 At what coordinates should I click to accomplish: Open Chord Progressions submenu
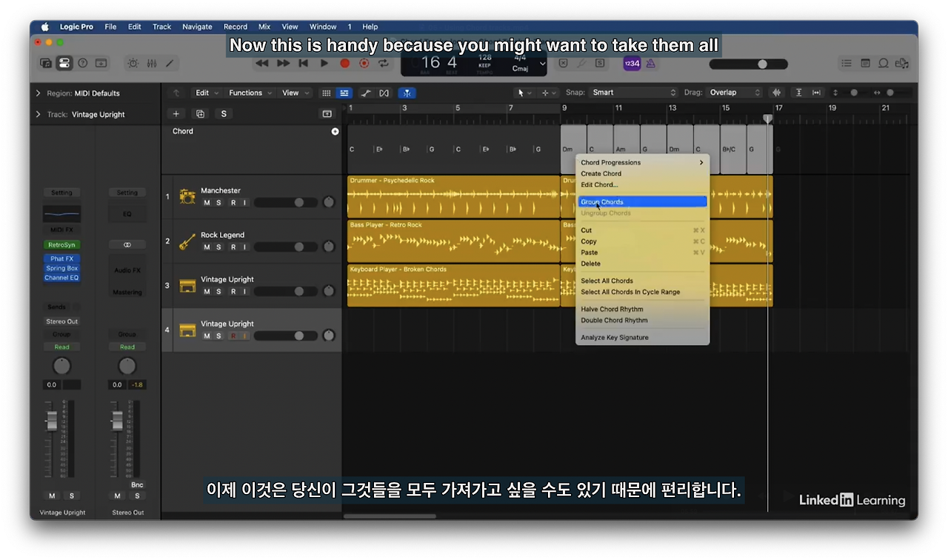pos(642,162)
